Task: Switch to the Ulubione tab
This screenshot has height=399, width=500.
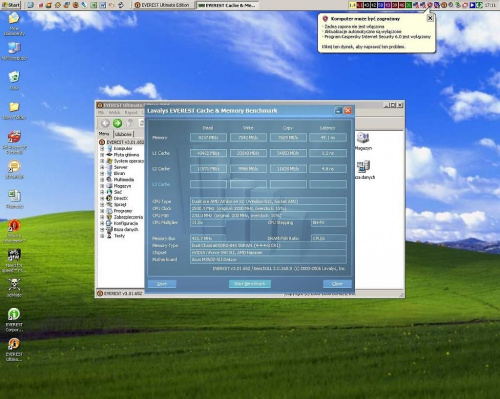Action: coord(123,134)
